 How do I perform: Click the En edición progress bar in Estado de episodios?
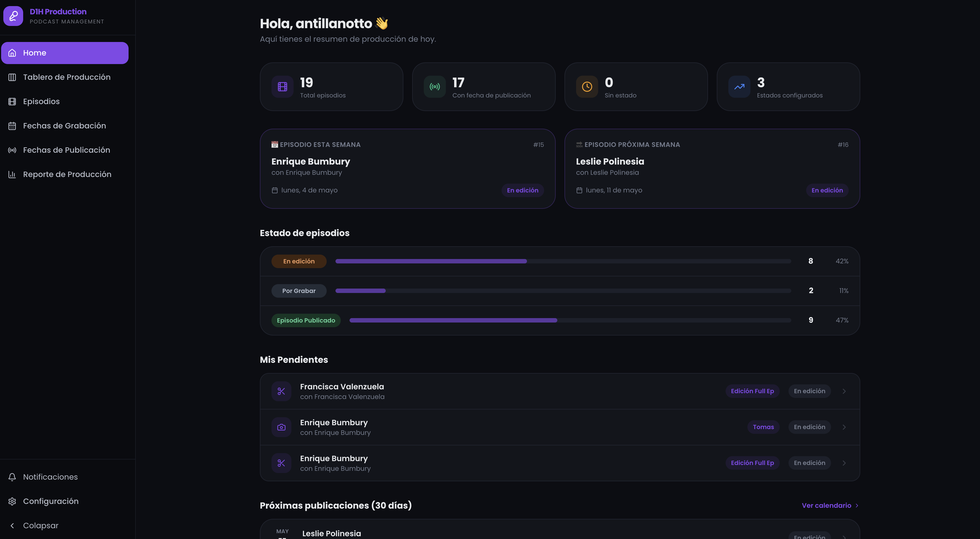pyautogui.click(x=563, y=261)
